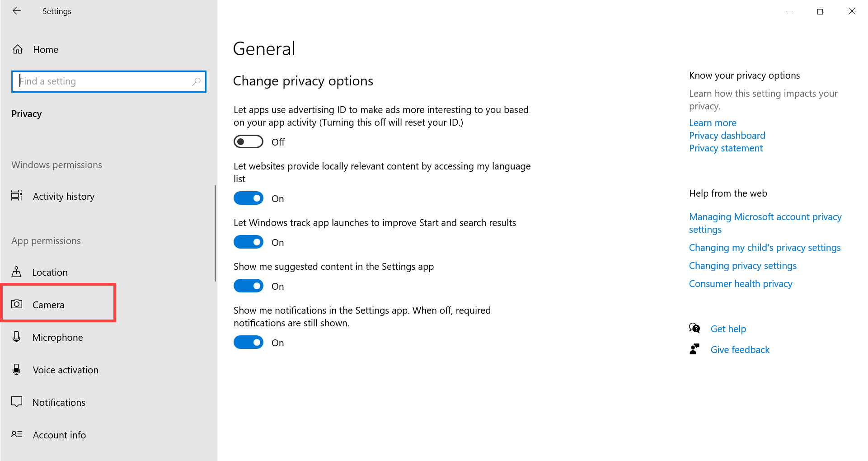Click the search magnifier icon
The width and height of the screenshot is (868, 461).
click(196, 81)
